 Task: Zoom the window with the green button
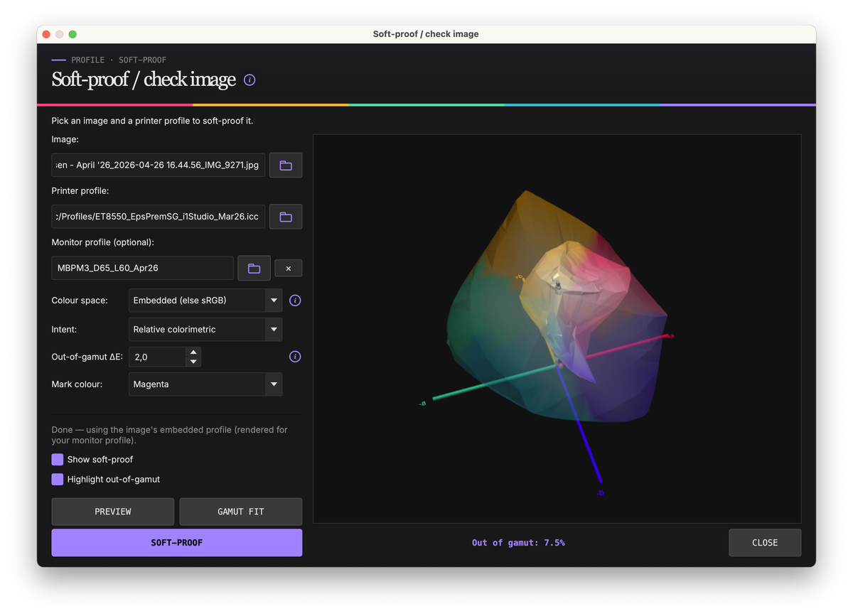(x=73, y=34)
